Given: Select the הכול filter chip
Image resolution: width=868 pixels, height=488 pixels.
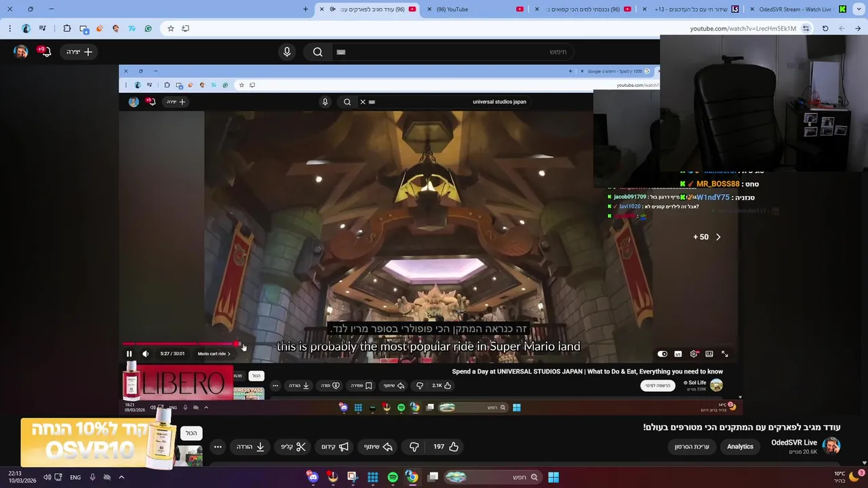Looking at the screenshot, I should pyautogui.click(x=191, y=433).
